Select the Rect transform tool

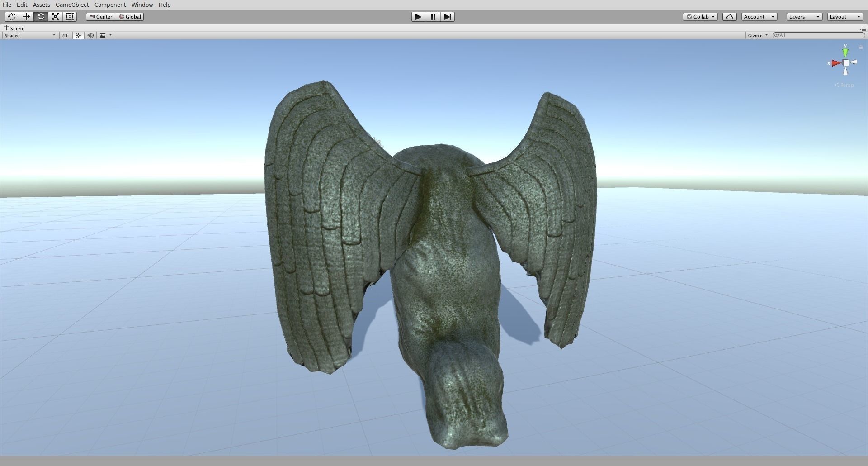70,17
